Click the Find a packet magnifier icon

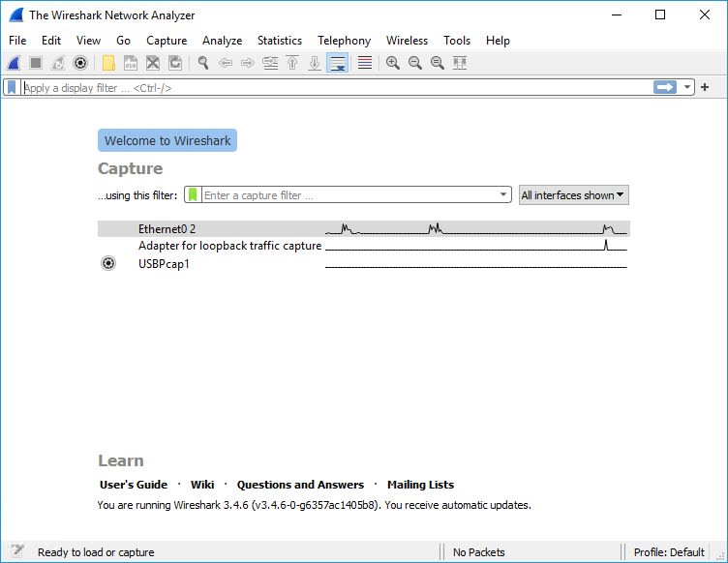click(x=203, y=63)
